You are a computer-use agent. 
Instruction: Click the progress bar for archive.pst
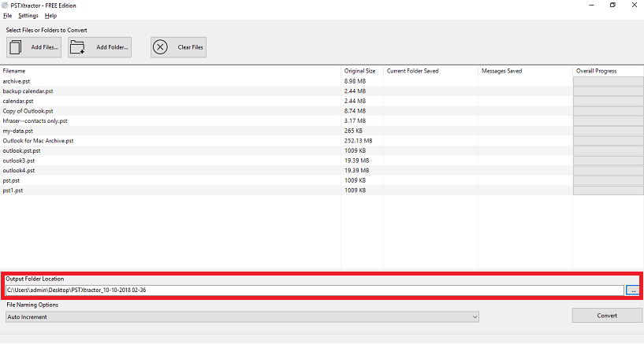(x=609, y=81)
